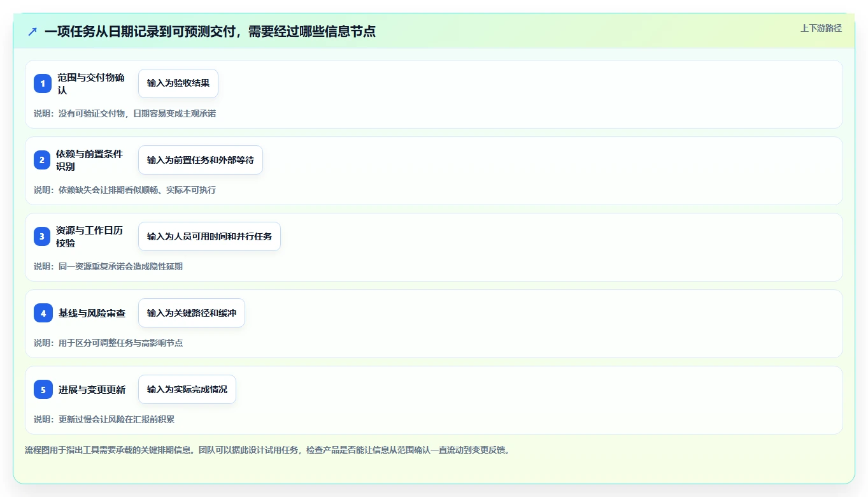868x497 pixels.
Task: Click the 输入为实际完成情况 chip
Action: [x=187, y=389]
